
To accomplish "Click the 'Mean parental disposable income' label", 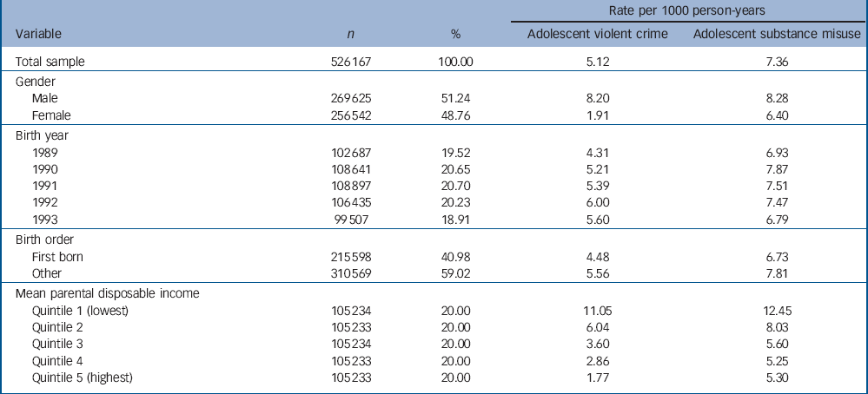I will click(108, 292).
